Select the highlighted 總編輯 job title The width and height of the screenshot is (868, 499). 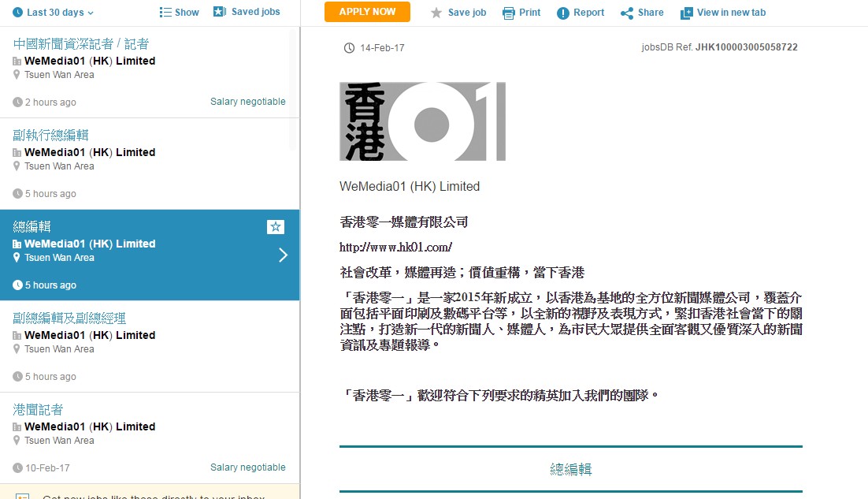tap(32, 226)
